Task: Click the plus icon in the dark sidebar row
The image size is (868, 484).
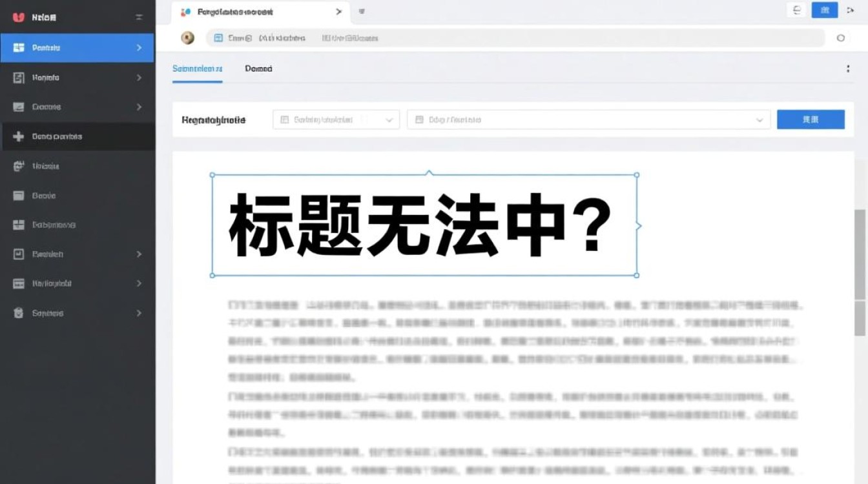Action: click(x=19, y=137)
